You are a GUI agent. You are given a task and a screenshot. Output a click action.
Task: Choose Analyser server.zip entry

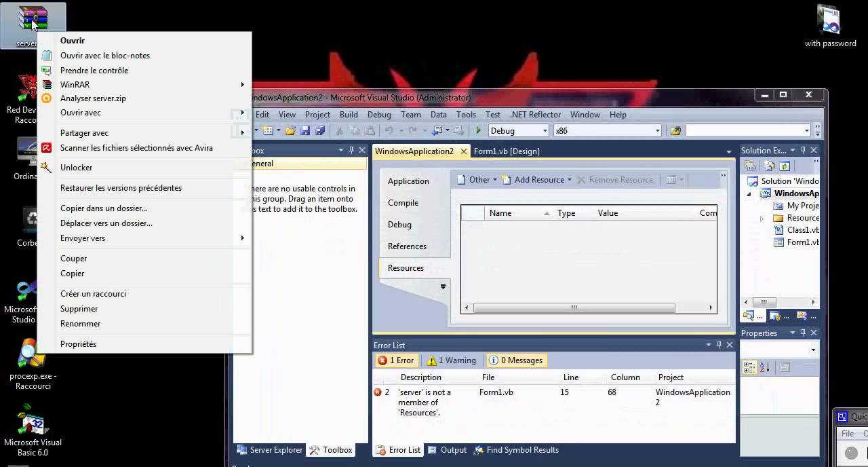coord(144,98)
